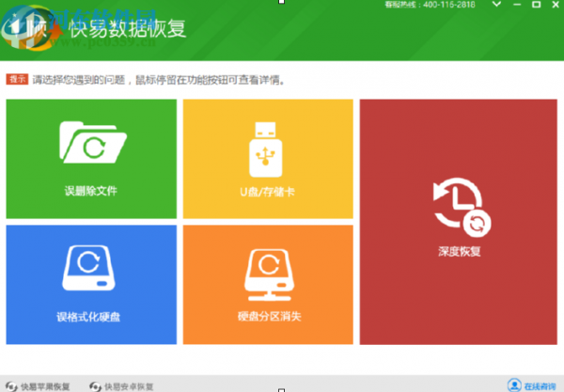Launch the 深度恢复 clock restore icon
The width and height of the screenshot is (564, 392).
pos(462,207)
